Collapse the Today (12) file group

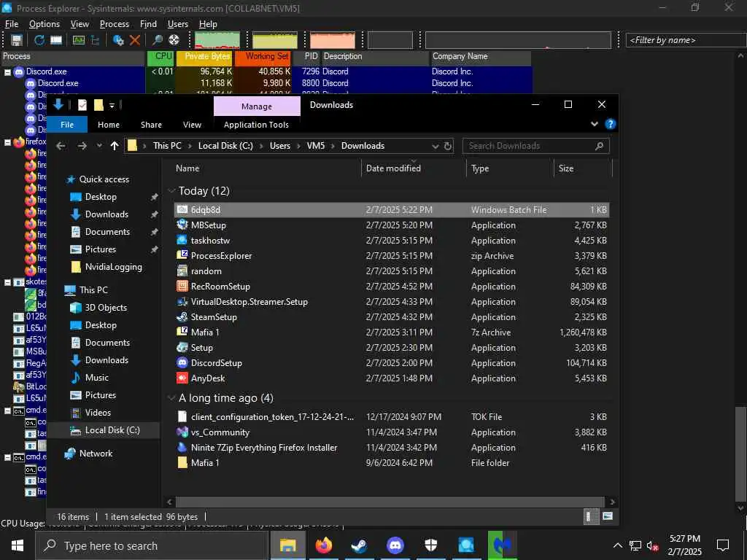click(x=171, y=191)
